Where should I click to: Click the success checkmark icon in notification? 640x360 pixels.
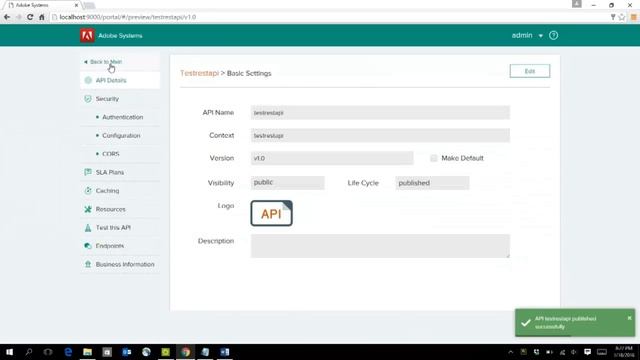click(526, 323)
